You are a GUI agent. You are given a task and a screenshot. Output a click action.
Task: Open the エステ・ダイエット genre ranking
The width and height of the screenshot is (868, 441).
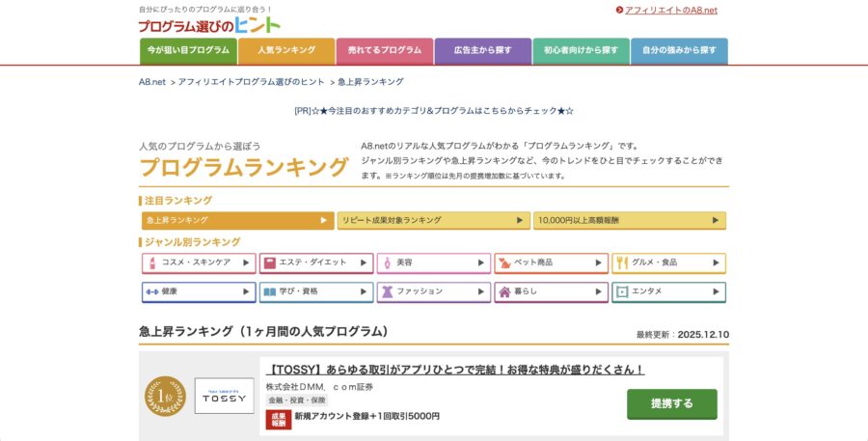point(316,263)
